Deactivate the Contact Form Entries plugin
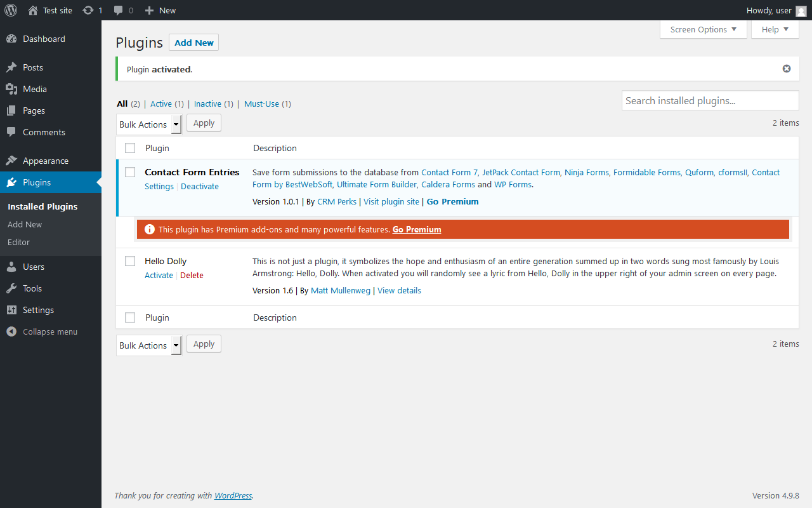This screenshot has height=508, width=812. click(200, 186)
